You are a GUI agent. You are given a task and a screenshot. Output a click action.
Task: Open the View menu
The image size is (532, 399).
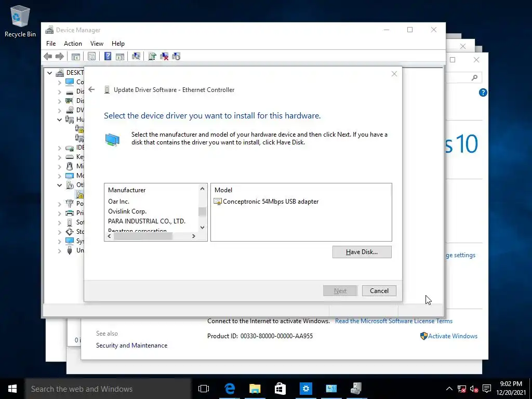coord(97,44)
